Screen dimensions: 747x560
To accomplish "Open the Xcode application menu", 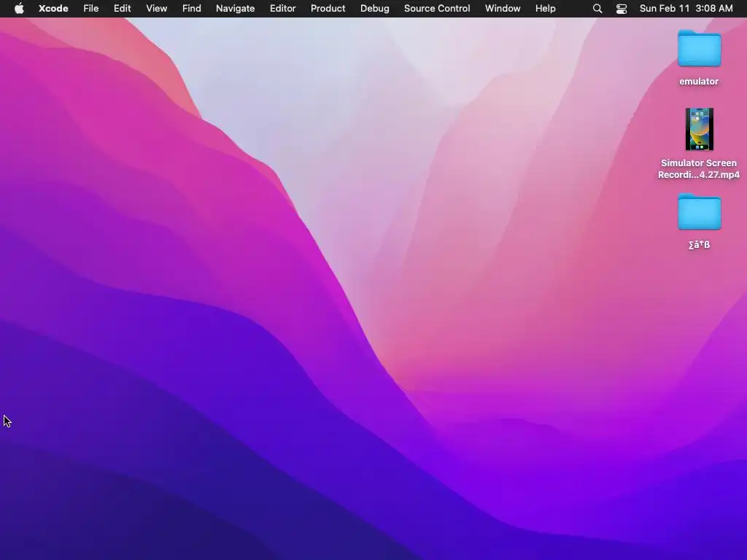I will [x=53, y=9].
